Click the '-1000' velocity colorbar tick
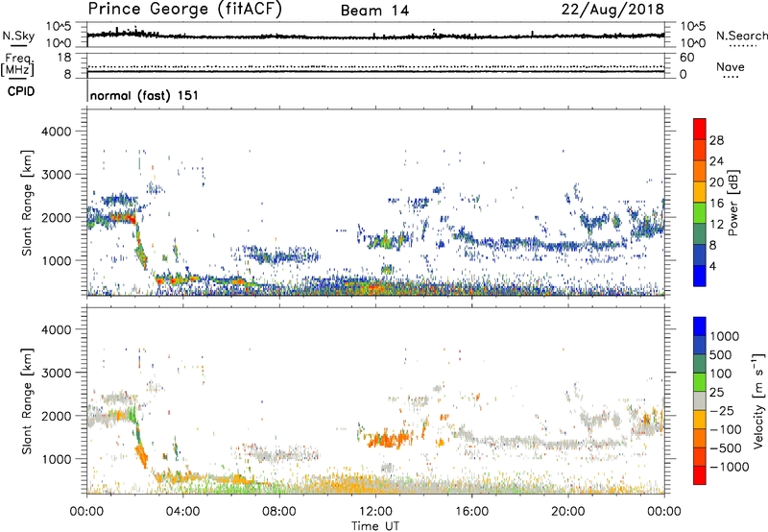 click(729, 467)
